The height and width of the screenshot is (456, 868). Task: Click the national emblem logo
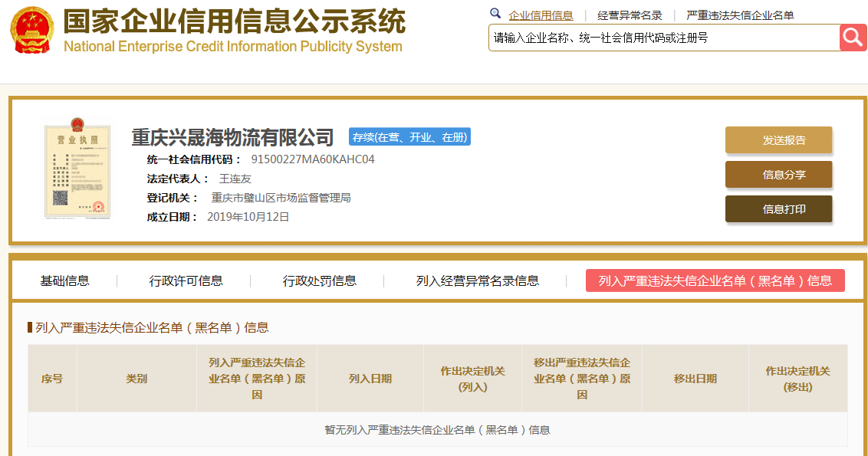(x=32, y=31)
